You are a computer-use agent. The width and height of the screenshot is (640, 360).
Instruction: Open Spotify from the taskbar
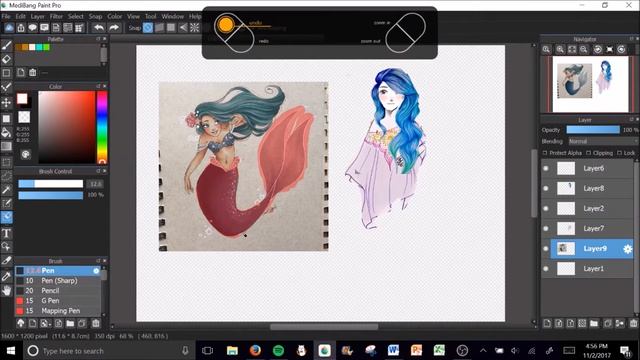pyautogui.click(x=278, y=350)
